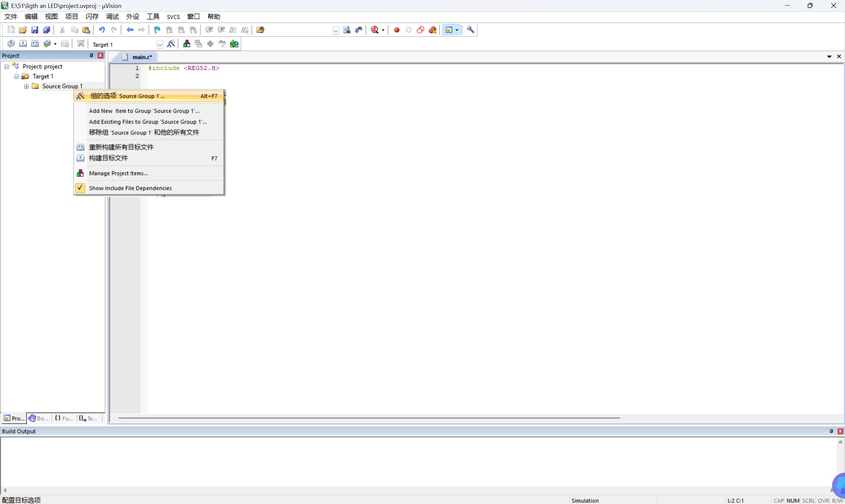Click the Save file toolbar icon

pyautogui.click(x=35, y=30)
